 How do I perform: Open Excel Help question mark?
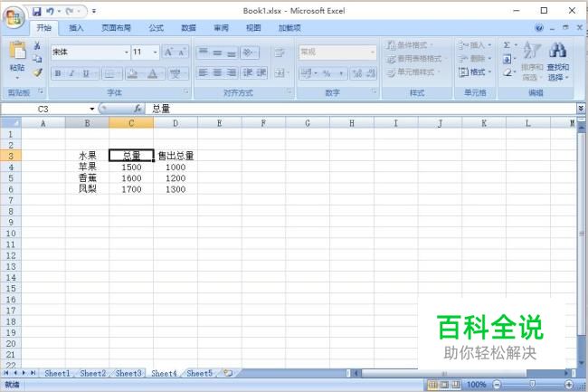[x=539, y=28]
